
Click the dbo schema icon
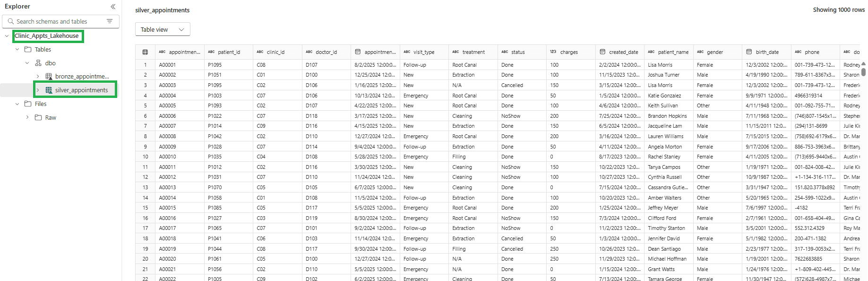[x=38, y=63]
